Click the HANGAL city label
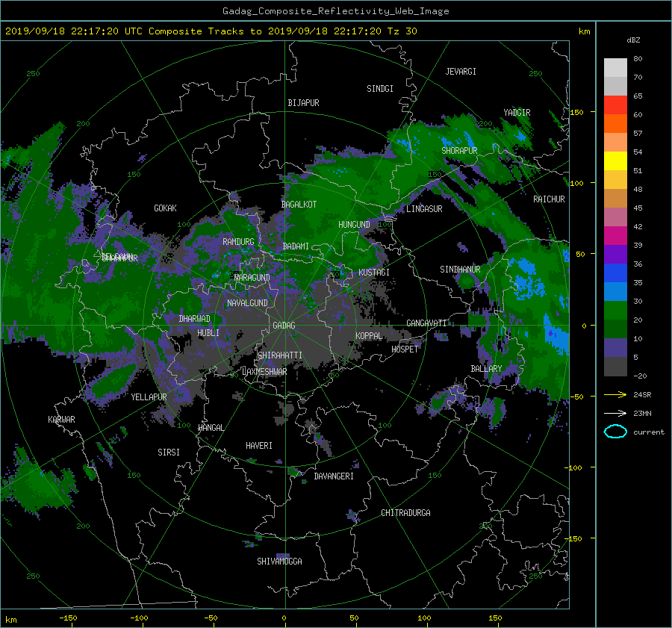 point(211,428)
